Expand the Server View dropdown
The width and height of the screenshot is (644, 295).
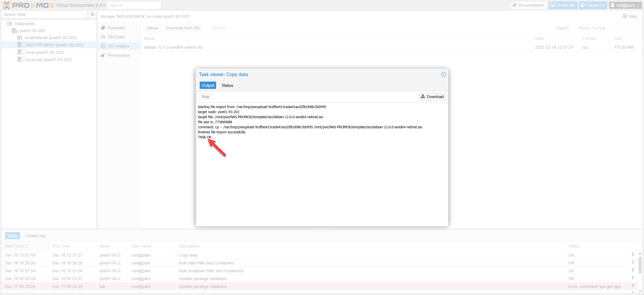click(83, 14)
